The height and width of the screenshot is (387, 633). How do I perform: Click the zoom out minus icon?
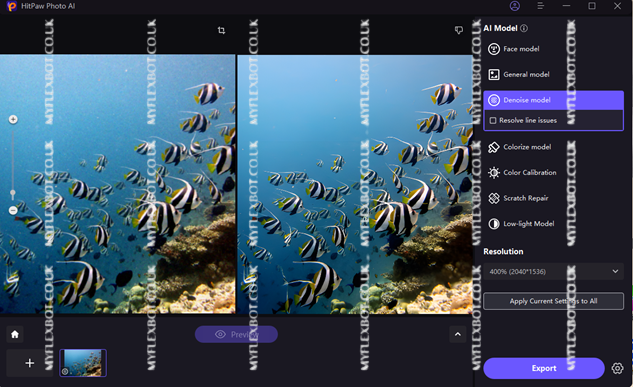[x=13, y=210]
